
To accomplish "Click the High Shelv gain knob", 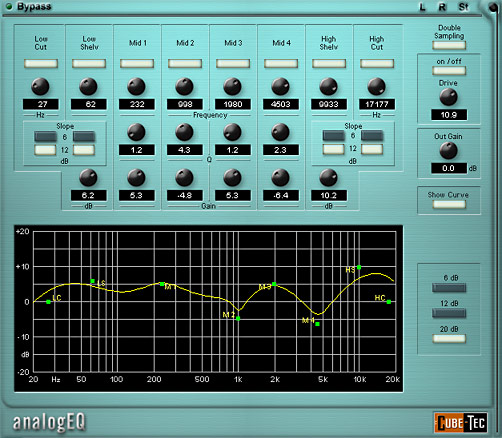I will (x=328, y=178).
